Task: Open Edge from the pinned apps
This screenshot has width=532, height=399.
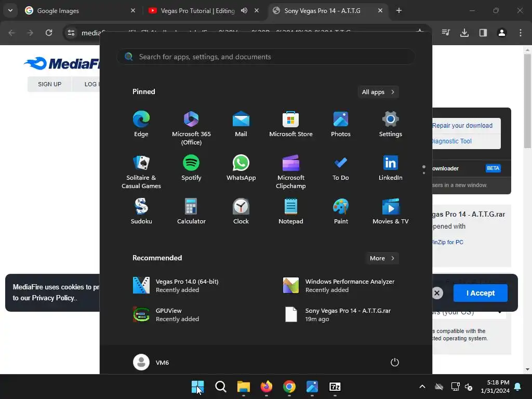Action: tap(141, 124)
